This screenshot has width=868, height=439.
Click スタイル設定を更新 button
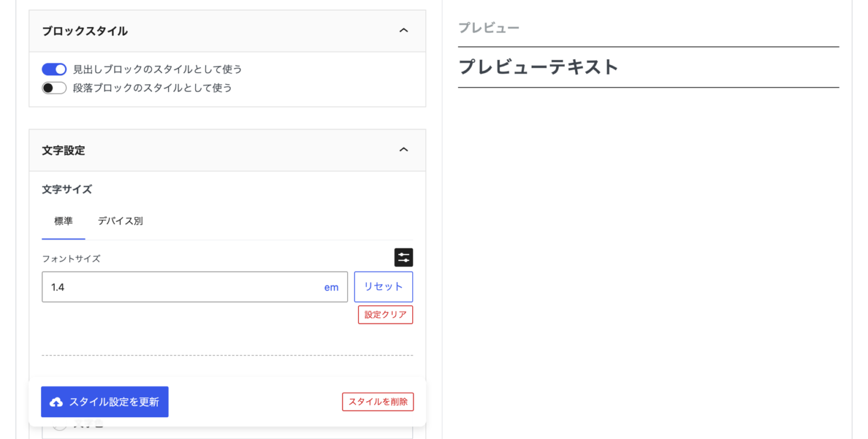coord(105,402)
